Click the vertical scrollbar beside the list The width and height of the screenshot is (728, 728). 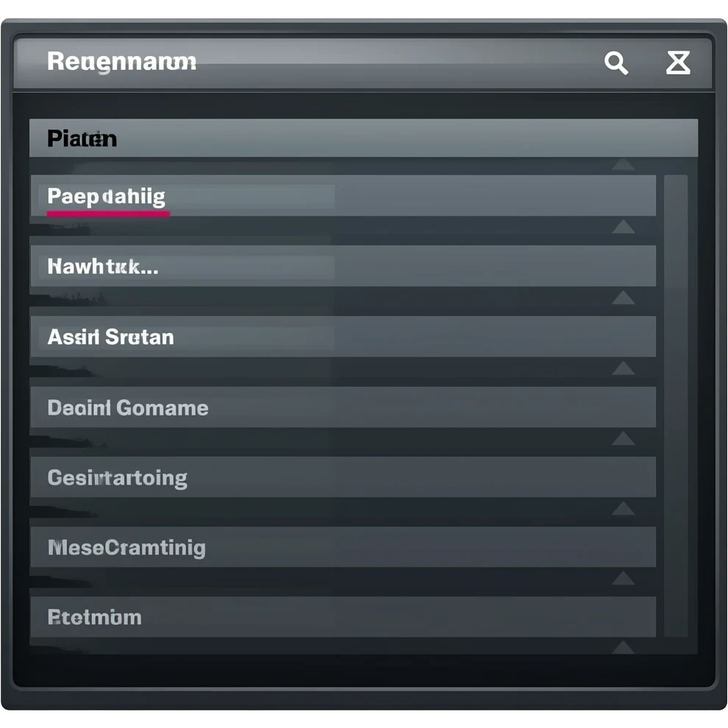point(676,404)
